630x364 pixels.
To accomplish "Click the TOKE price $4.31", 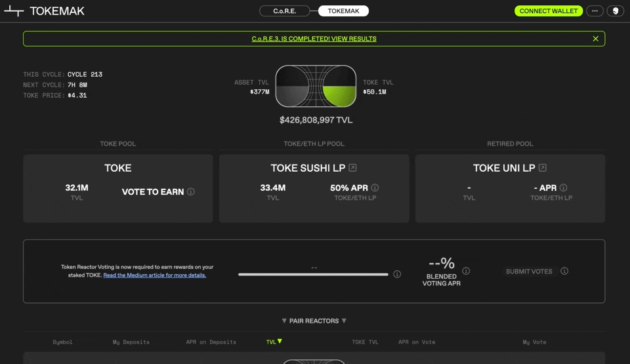I will [77, 95].
